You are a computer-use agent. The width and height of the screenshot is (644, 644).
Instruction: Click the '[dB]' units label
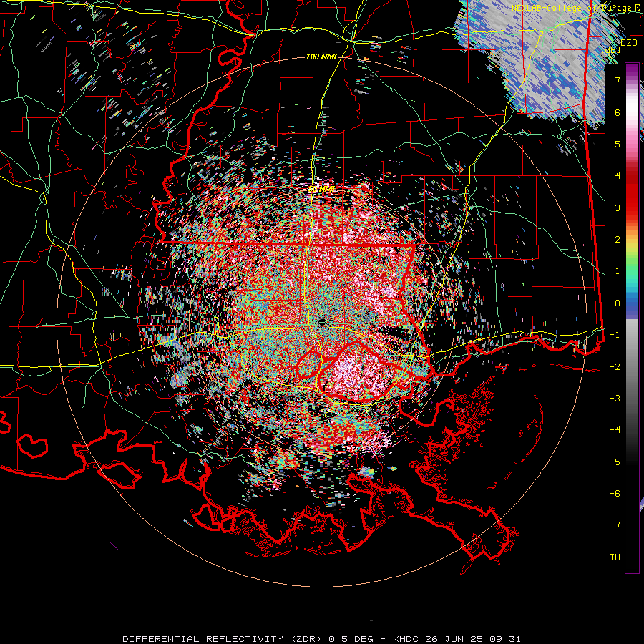coord(611,49)
